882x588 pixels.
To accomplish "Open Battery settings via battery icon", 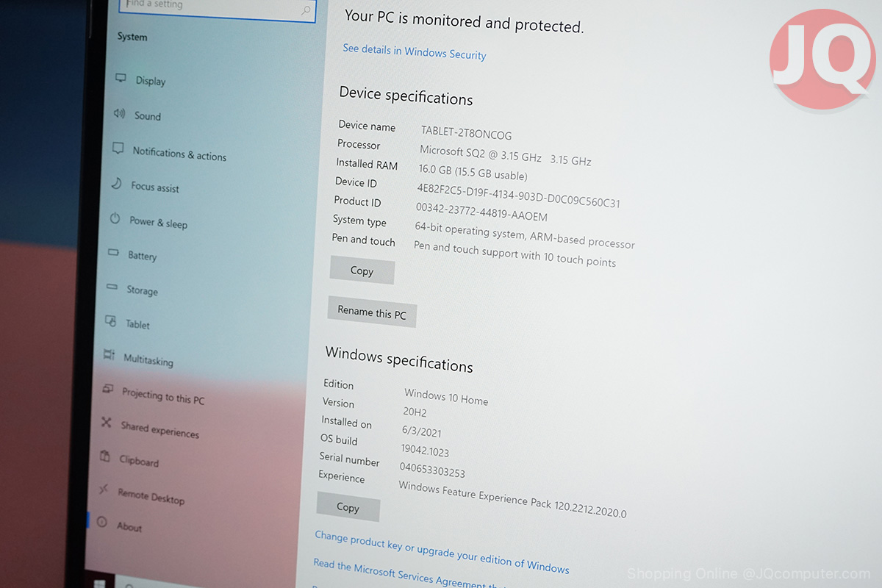I will [x=113, y=253].
